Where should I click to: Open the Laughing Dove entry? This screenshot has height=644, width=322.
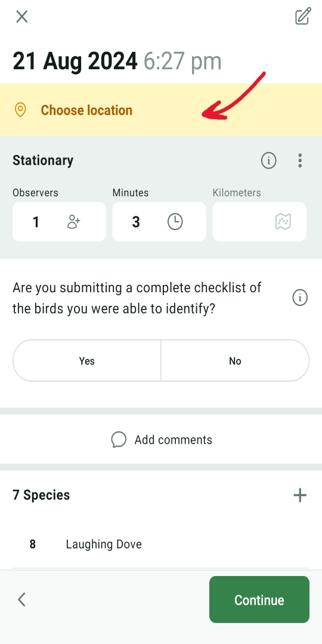coord(161,544)
